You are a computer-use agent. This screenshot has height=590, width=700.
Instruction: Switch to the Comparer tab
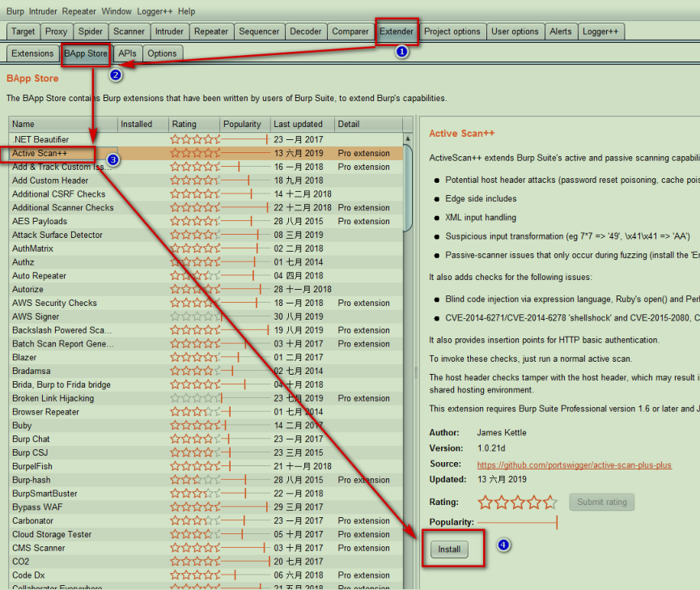click(x=350, y=32)
